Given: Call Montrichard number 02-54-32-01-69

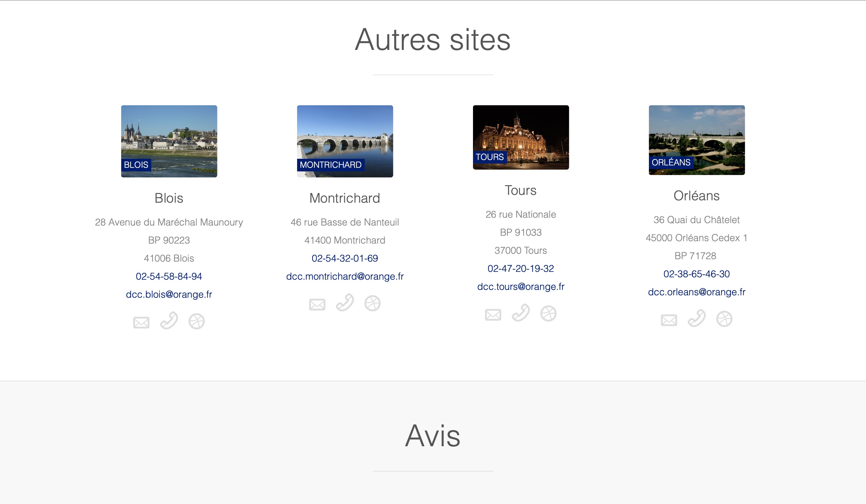Looking at the screenshot, I should point(345,258).
